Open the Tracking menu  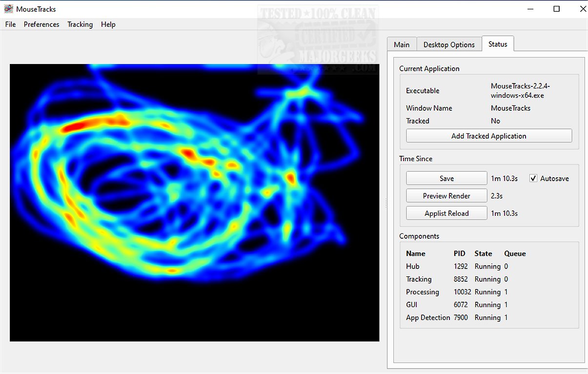(80, 24)
